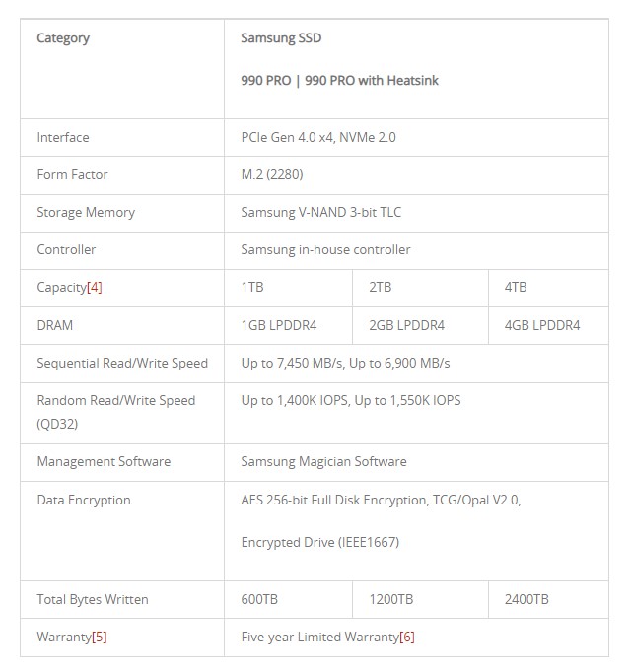
Task: Click the M.2 (2280) form factor value
Action: [272, 174]
